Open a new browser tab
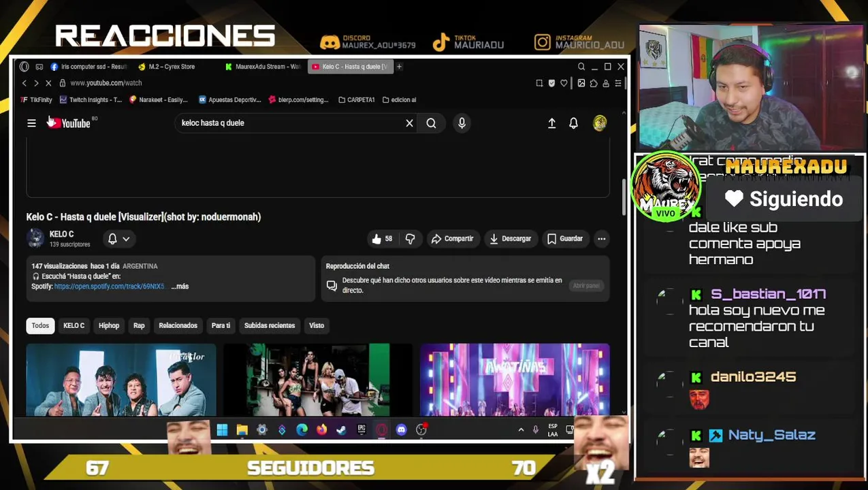Screen dimensions: 868x490 pos(400,67)
